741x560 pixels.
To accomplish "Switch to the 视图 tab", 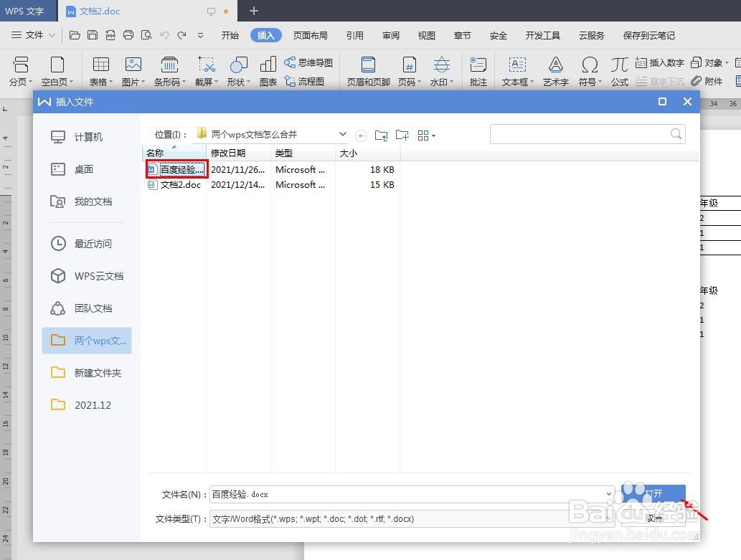I will (x=426, y=35).
